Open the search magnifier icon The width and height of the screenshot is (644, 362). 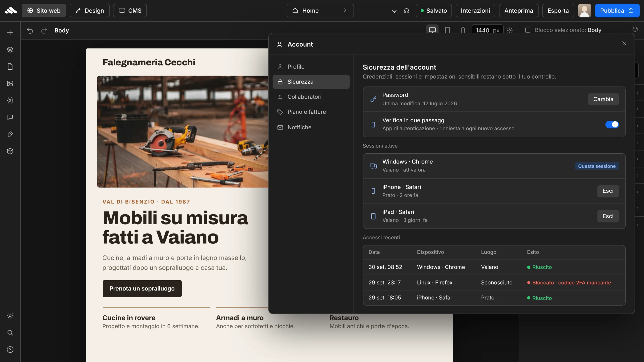point(10,333)
